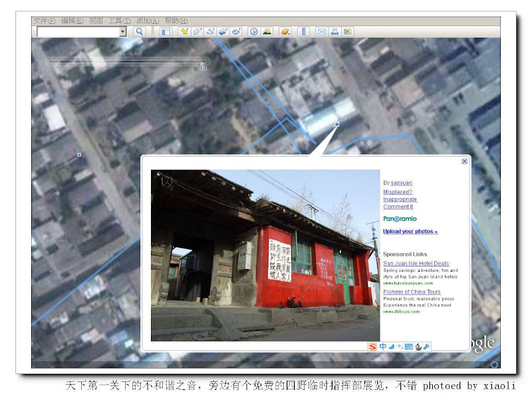Switch to sky view planet icon
Image resolution: width=532 pixels, height=396 pixels.
[x=285, y=31]
